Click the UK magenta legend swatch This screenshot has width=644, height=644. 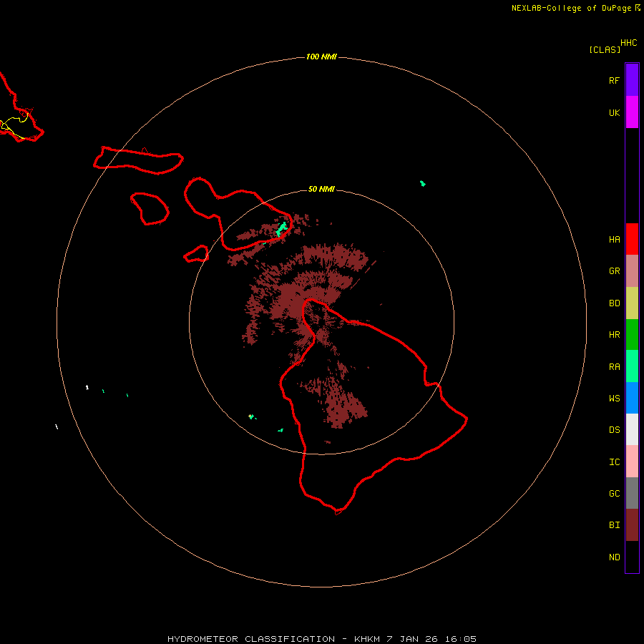pyautogui.click(x=632, y=112)
